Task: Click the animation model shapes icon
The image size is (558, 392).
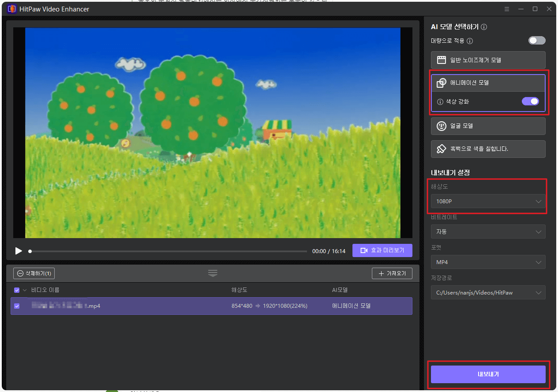Action: pos(442,83)
